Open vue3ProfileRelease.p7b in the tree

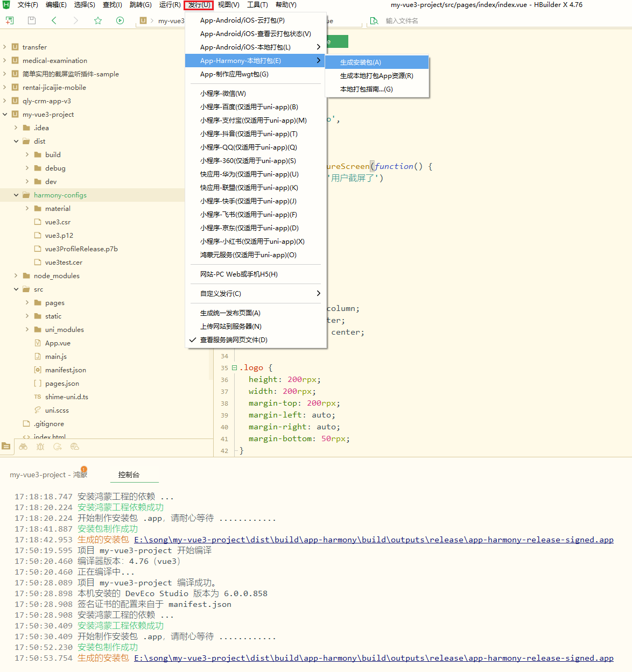coord(81,249)
